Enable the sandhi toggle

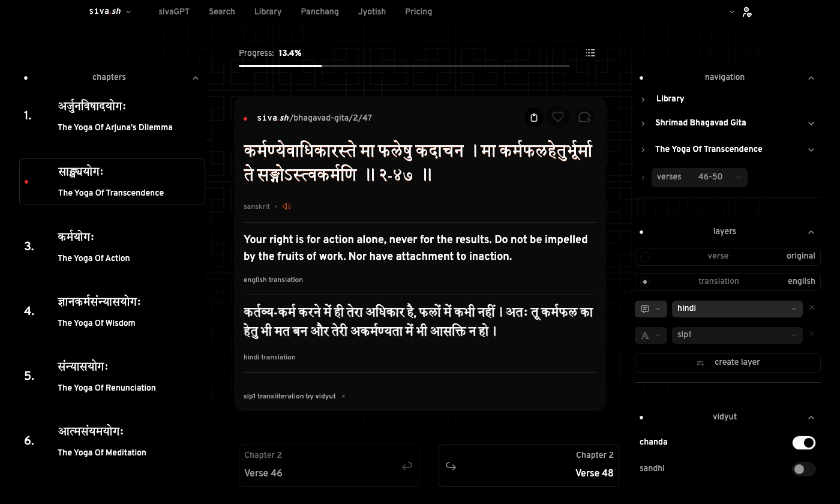(x=804, y=469)
